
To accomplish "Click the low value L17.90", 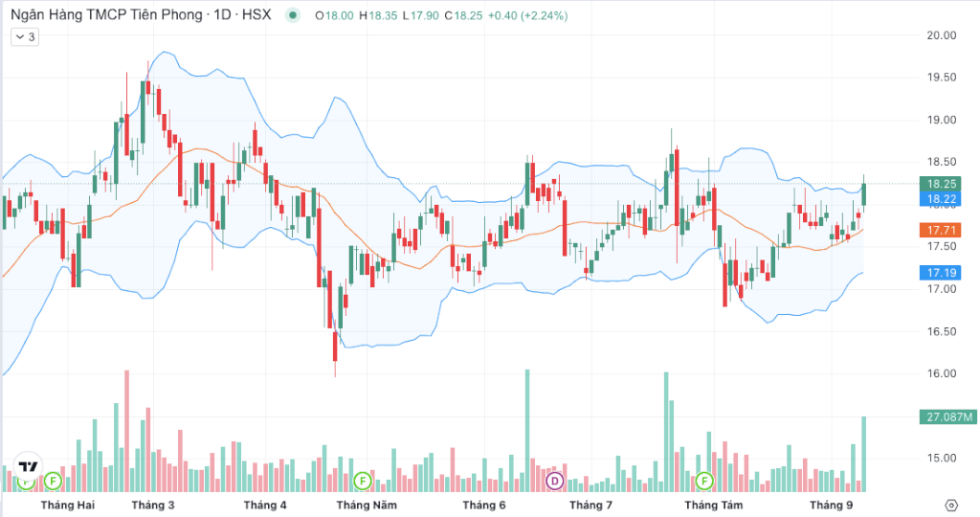I will [421, 15].
